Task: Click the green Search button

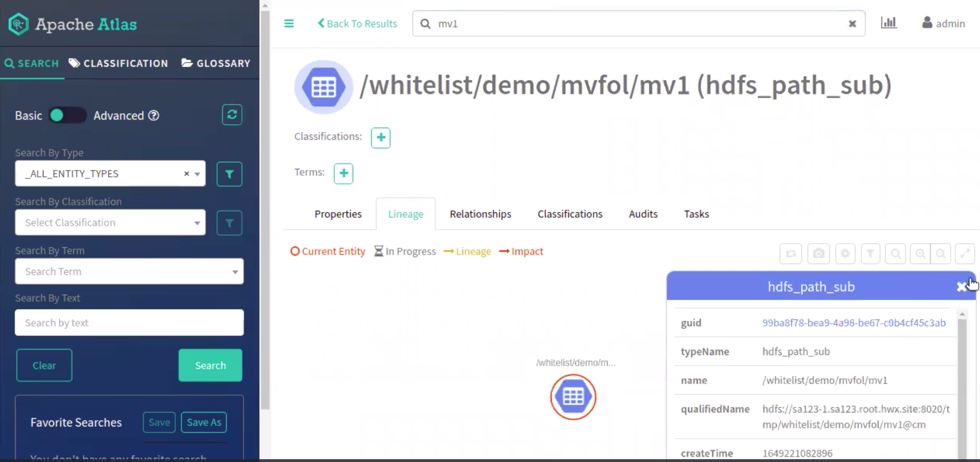Action: [x=210, y=365]
